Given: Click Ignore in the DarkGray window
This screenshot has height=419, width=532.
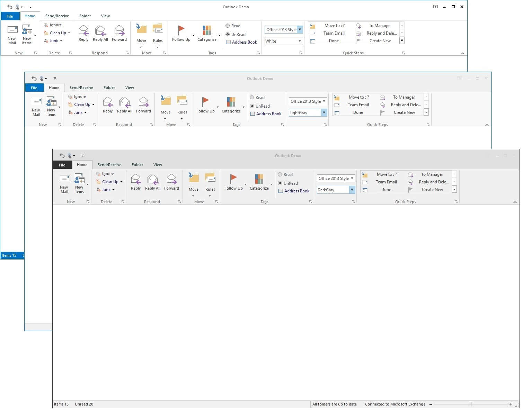Looking at the screenshot, I should (105, 174).
